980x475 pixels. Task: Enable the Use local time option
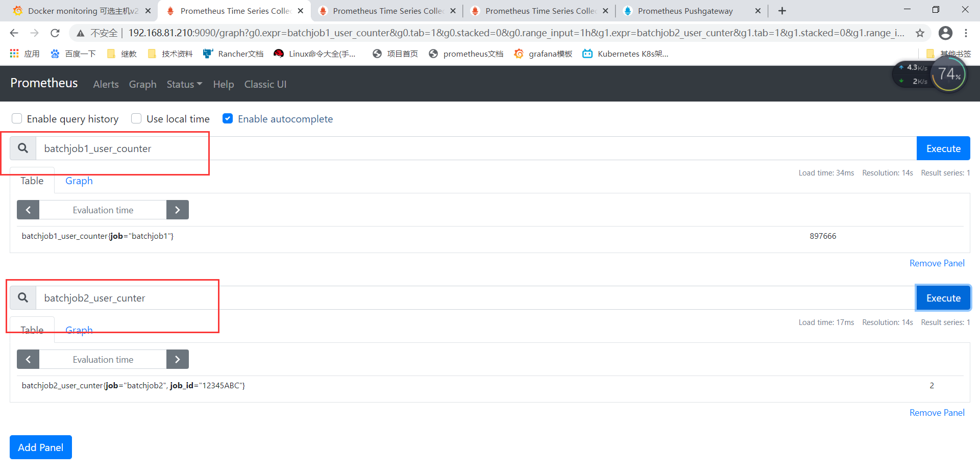(x=136, y=118)
